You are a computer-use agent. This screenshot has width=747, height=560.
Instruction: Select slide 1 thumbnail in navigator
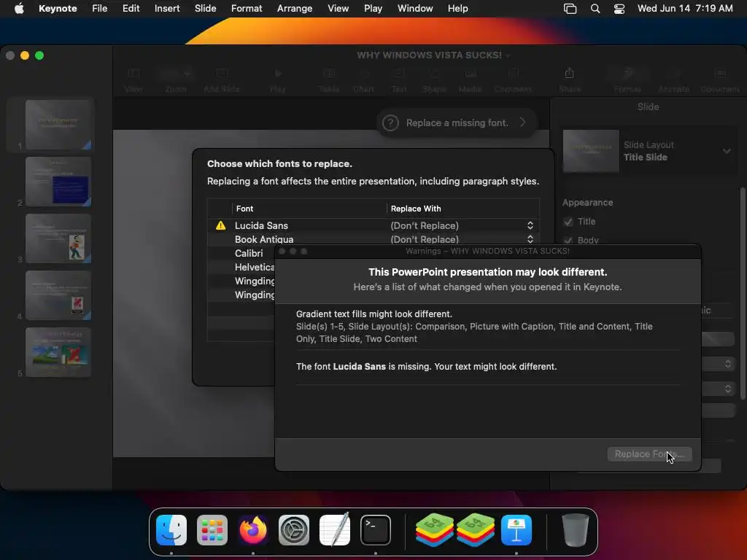pos(58,125)
